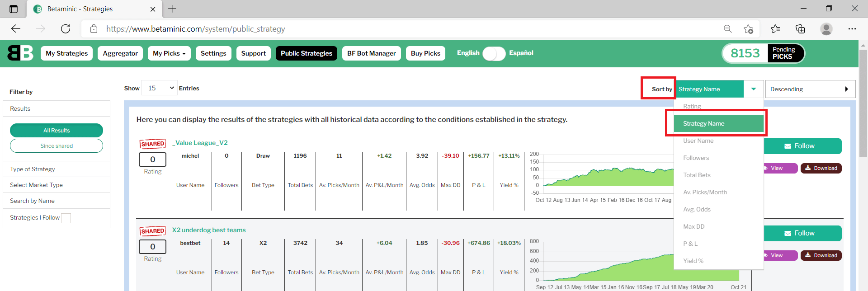Open BF Bot Manager

(372, 53)
